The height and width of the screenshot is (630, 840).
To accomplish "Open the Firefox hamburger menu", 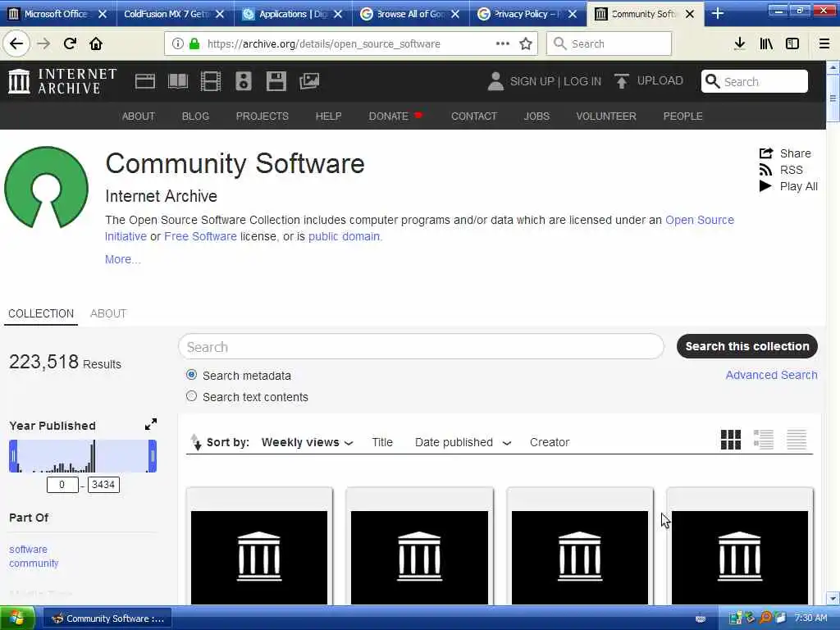I will point(824,44).
